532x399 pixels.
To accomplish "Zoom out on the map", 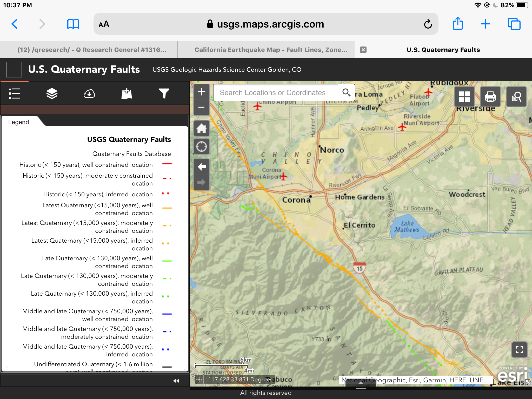I will click(202, 107).
